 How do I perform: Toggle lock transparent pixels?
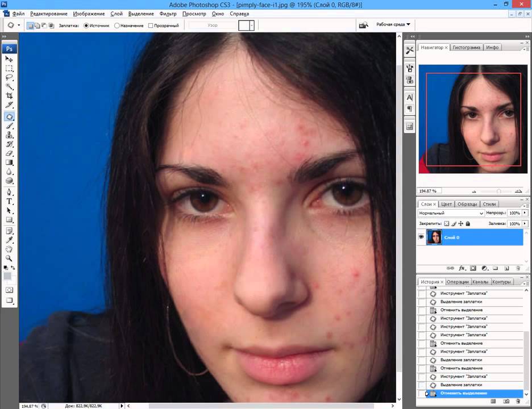point(447,223)
